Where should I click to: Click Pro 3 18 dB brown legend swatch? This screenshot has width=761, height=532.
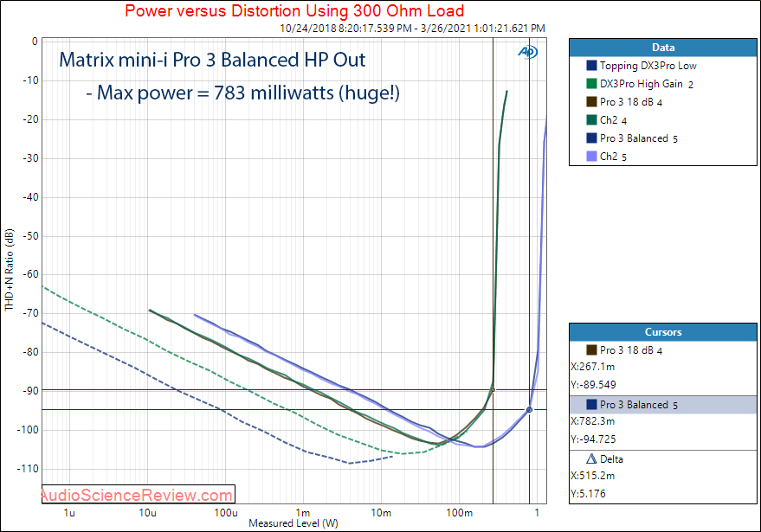[x=591, y=102]
